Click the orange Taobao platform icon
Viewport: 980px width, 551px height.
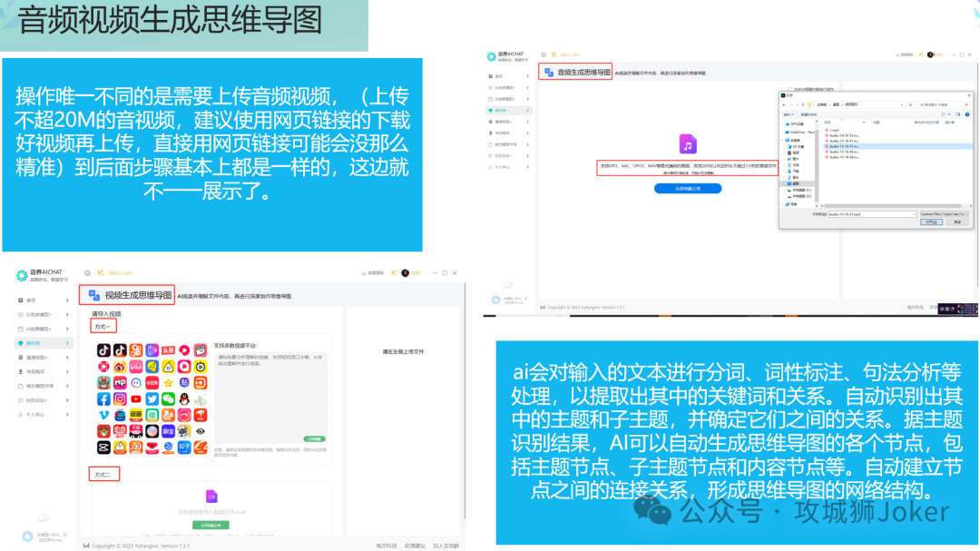[136, 448]
